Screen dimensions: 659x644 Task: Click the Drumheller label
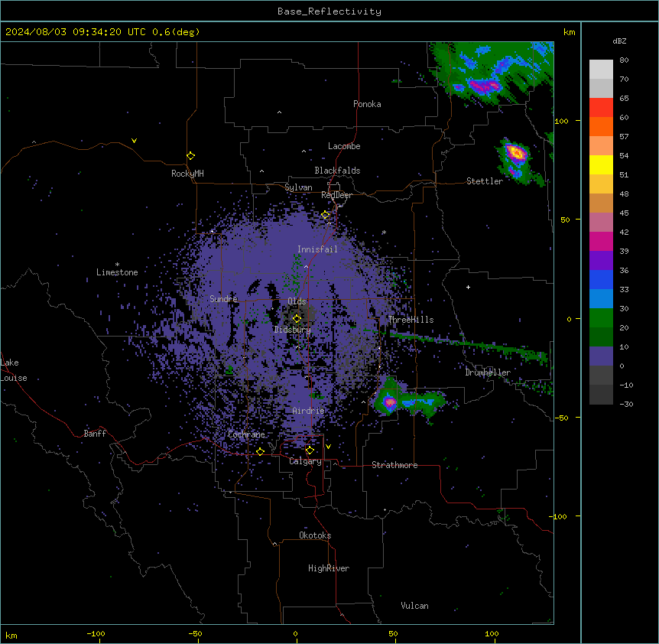pos(488,372)
